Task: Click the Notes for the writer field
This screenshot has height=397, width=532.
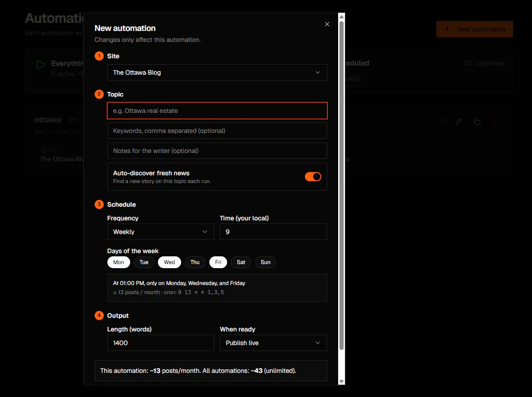Action: (x=217, y=151)
